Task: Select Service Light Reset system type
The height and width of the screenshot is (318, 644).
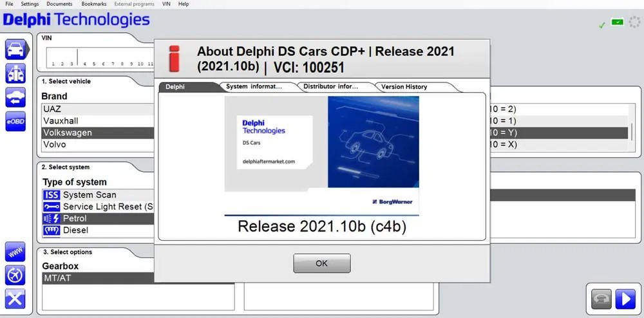Action: point(98,207)
